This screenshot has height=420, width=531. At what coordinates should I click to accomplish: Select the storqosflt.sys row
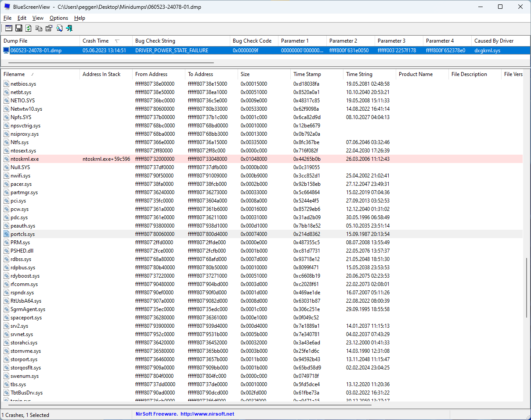pyautogui.click(x=262, y=368)
